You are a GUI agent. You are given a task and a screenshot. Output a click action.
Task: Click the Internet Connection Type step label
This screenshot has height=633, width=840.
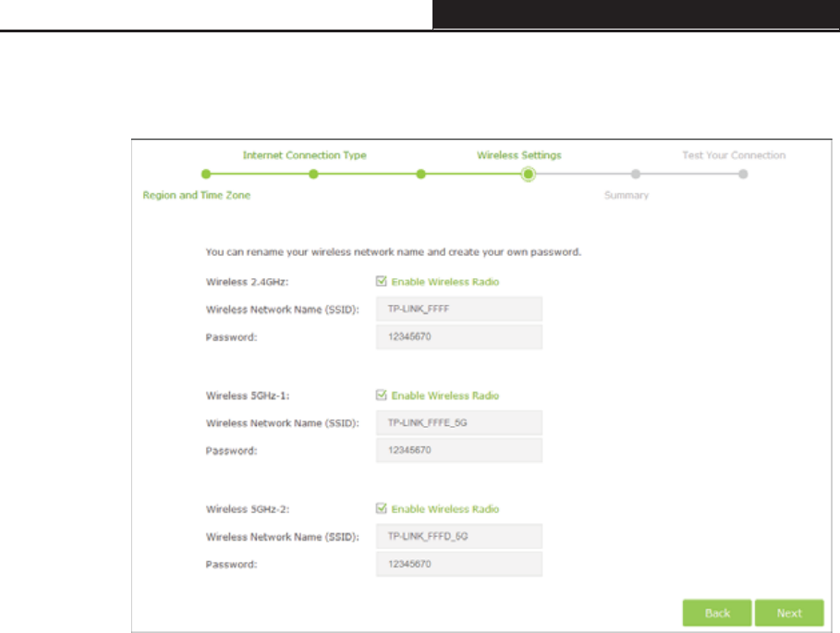coord(304,155)
